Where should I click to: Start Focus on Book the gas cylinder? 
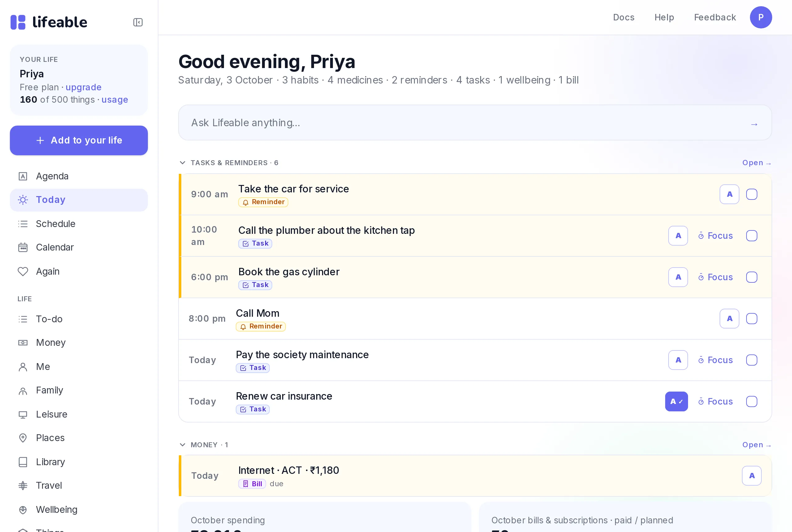(x=715, y=277)
